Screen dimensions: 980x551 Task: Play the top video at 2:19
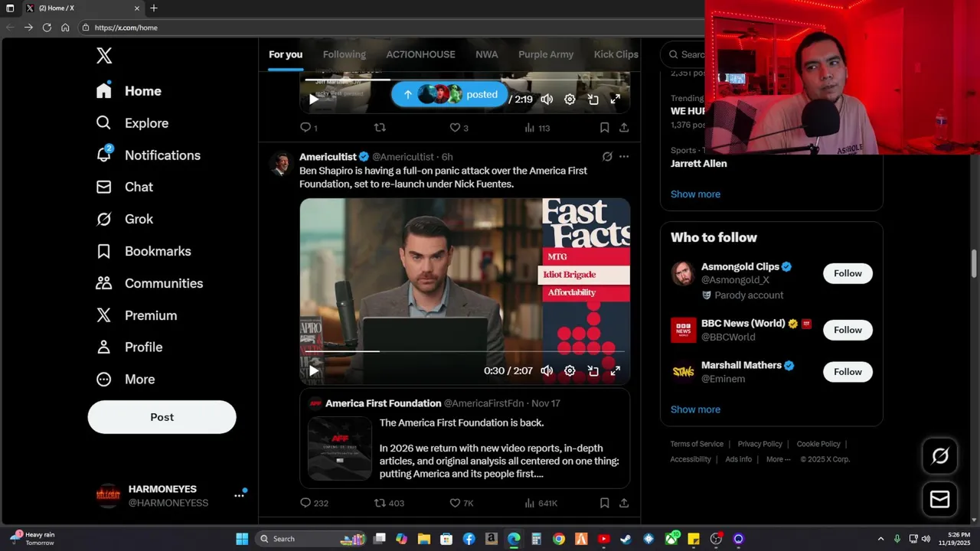point(313,99)
